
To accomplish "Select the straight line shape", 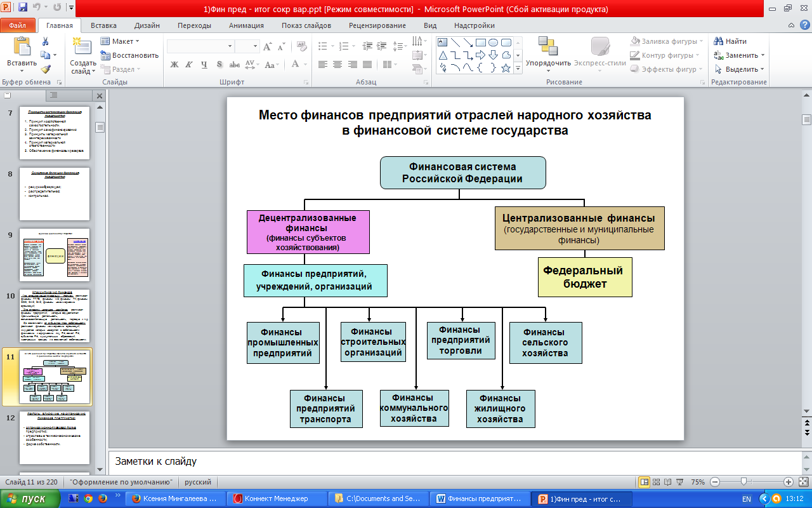I will point(455,43).
